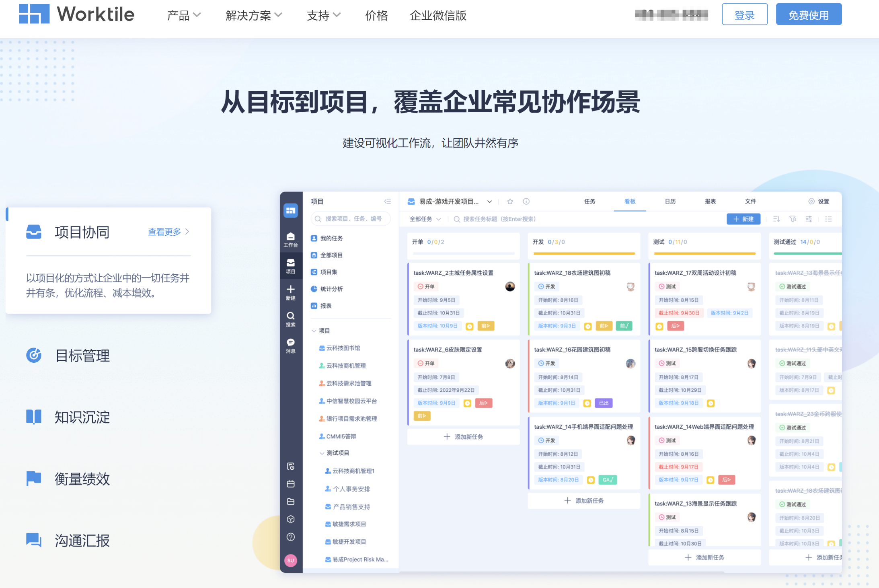Star the current project
Image resolution: width=879 pixels, height=588 pixels.
tap(510, 201)
